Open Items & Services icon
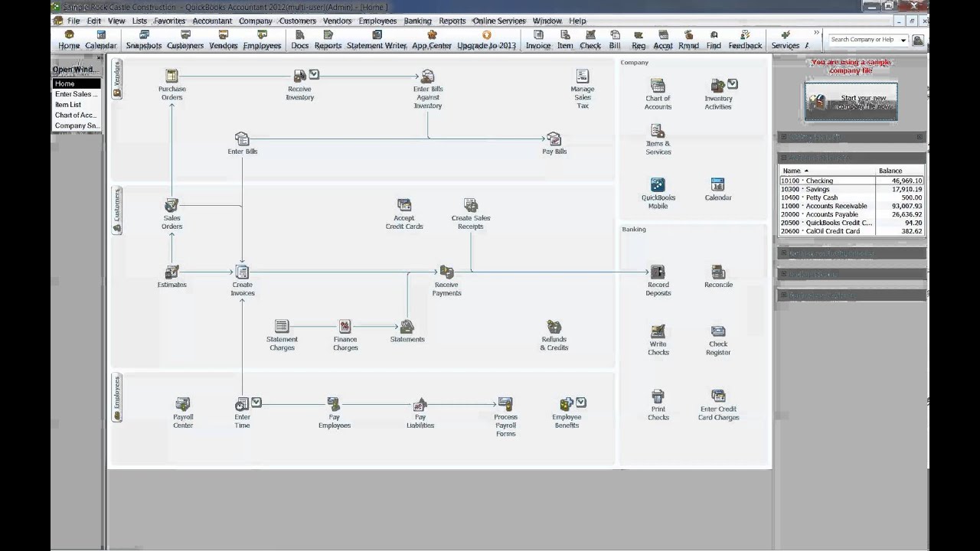Viewport: 980px width, 551px height. pos(658,130)
